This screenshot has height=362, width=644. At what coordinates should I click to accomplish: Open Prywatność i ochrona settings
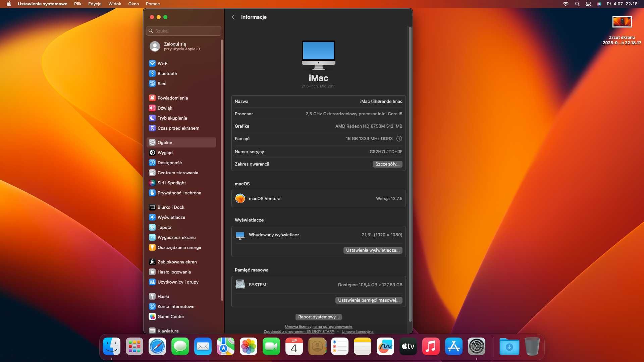tap(181, 193)
